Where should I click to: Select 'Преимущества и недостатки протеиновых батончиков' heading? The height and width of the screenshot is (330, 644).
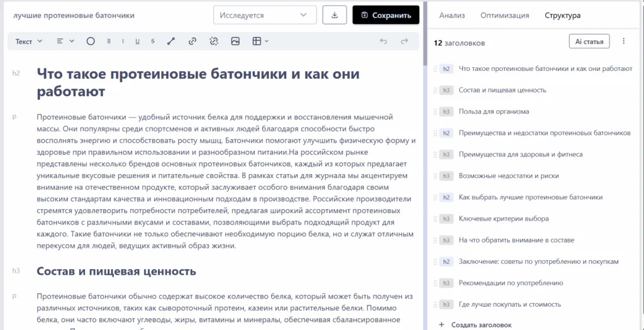(x=545, y=133)
